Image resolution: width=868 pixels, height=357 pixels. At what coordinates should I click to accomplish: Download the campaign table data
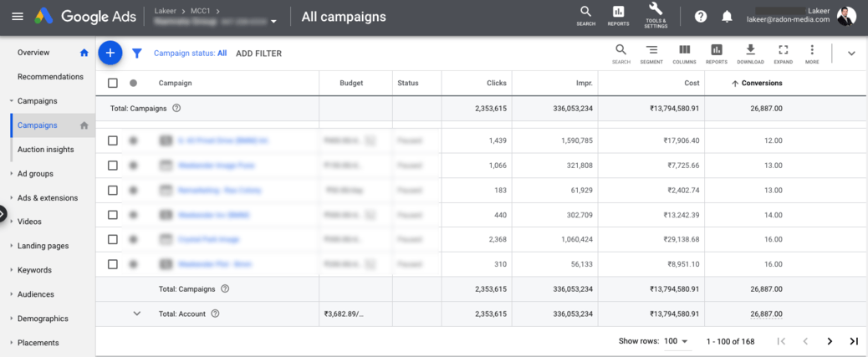tap(750, 54)
